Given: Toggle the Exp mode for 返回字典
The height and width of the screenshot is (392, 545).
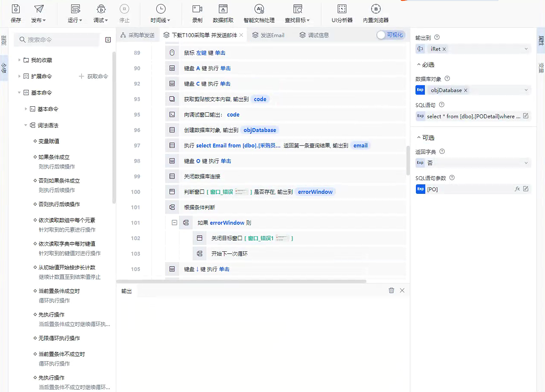Looking at the screenshot, I should pyautogui.click(x=420, y=163).
